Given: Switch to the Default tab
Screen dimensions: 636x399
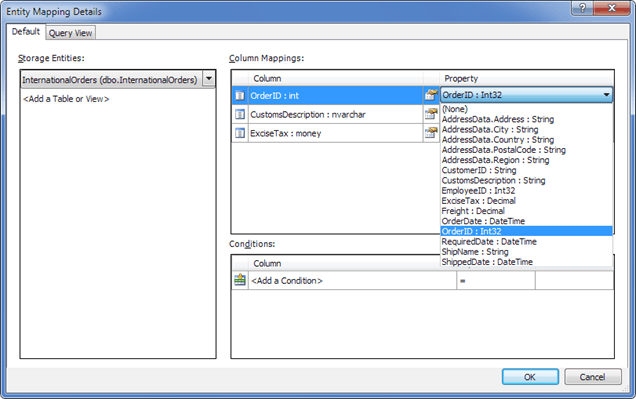Looking at the screenshot, I should (x=26, y=32).
